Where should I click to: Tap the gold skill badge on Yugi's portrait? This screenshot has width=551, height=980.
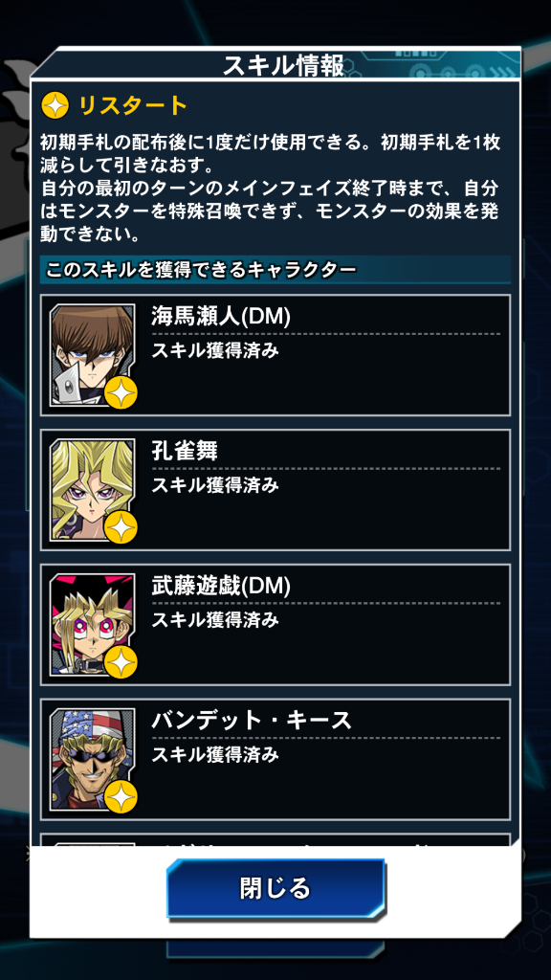click(121, 662)
